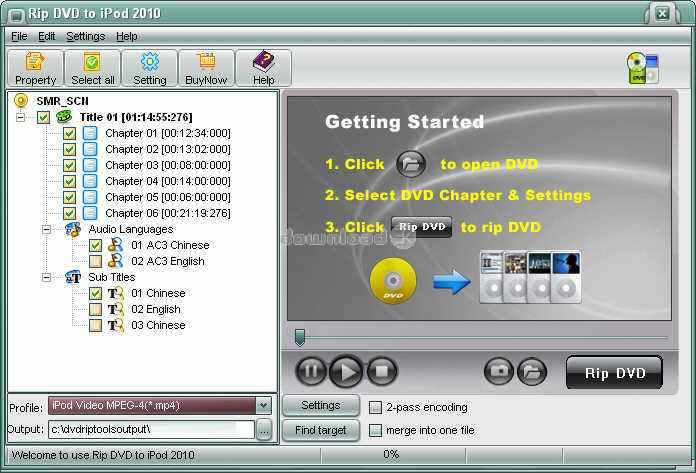This screenshot has width=696, height=473.
Task: Click the Chapter 01 page icon
Action: point(90,133)
